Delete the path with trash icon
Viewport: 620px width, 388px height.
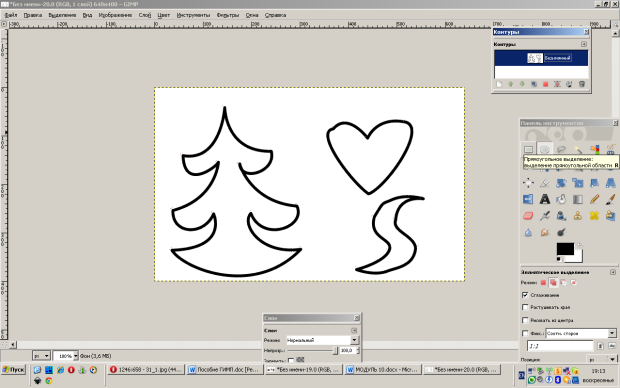tap(582, 84)
